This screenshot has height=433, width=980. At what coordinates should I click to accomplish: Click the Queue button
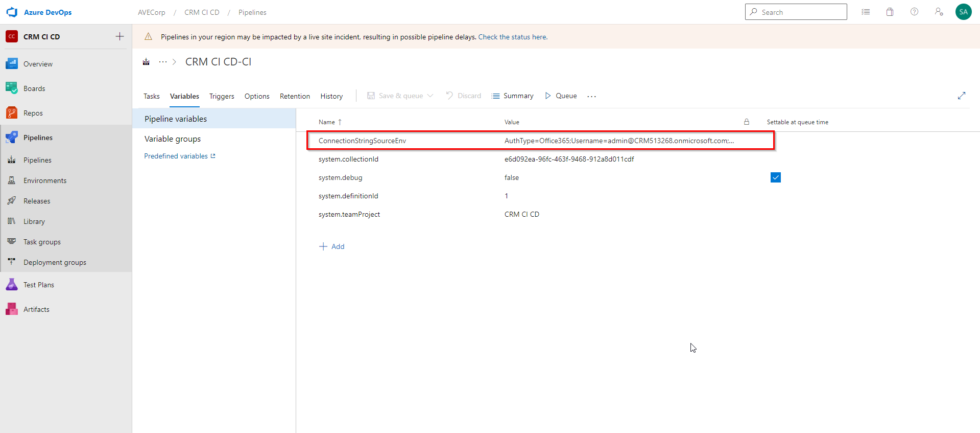pos(561,96)
